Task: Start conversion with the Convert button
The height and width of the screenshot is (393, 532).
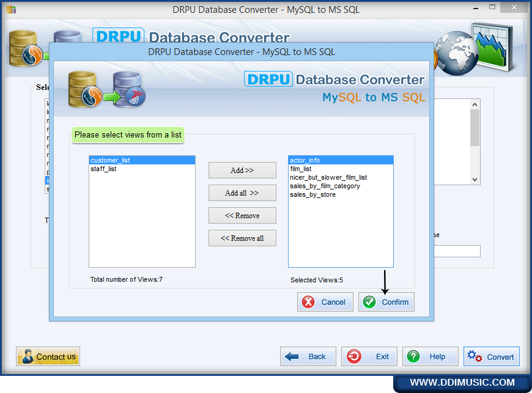Action: (492, 356)
